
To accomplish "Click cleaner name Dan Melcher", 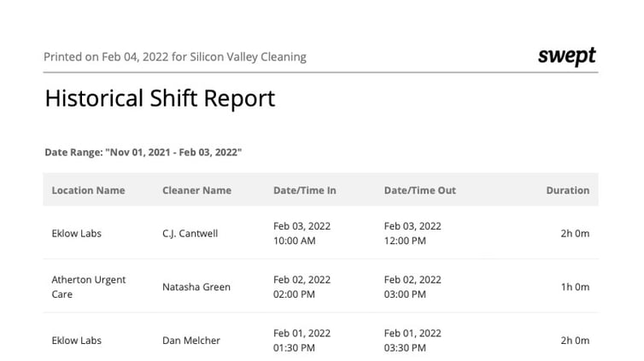I will [x=191, y=341].
